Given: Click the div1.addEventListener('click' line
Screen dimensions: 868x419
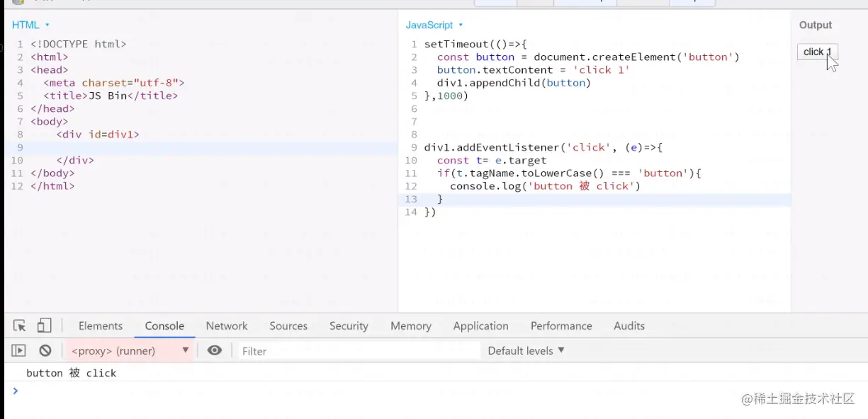Looking at the screenshot, I should click(543, 147).
